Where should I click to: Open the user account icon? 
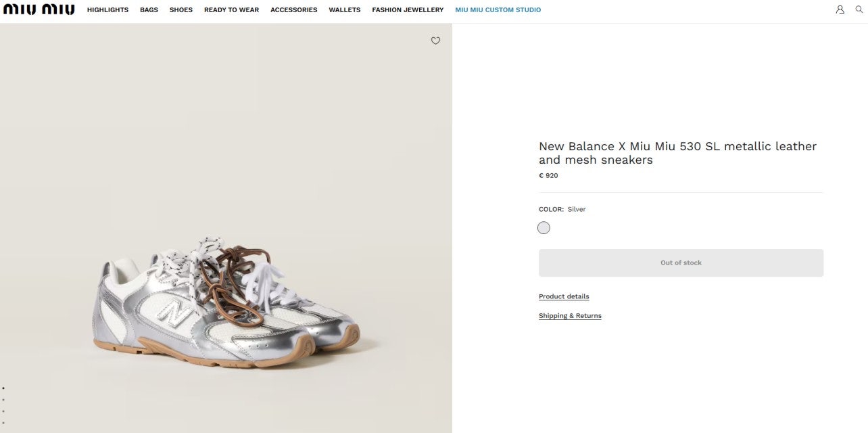point(840,9)
